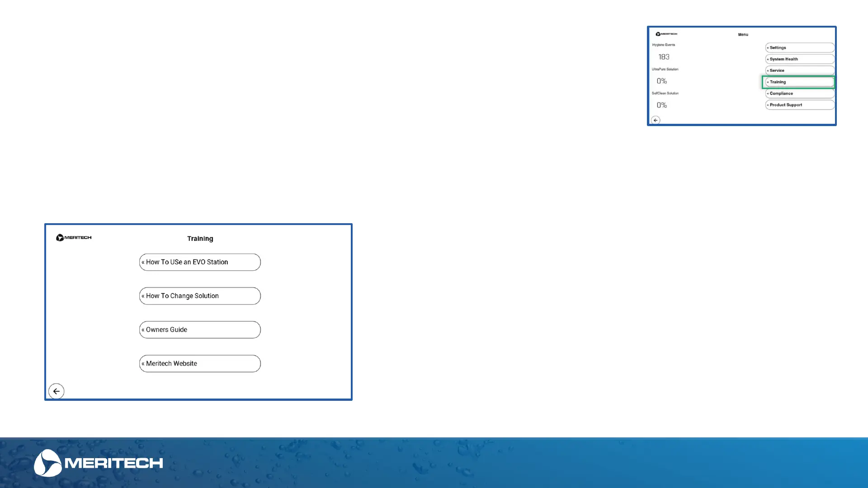Image resolution: width=868 pixels, height=488 pixels.
Task: Click small Meritech logo in Menu screen
Action: (x=666, y=34)
